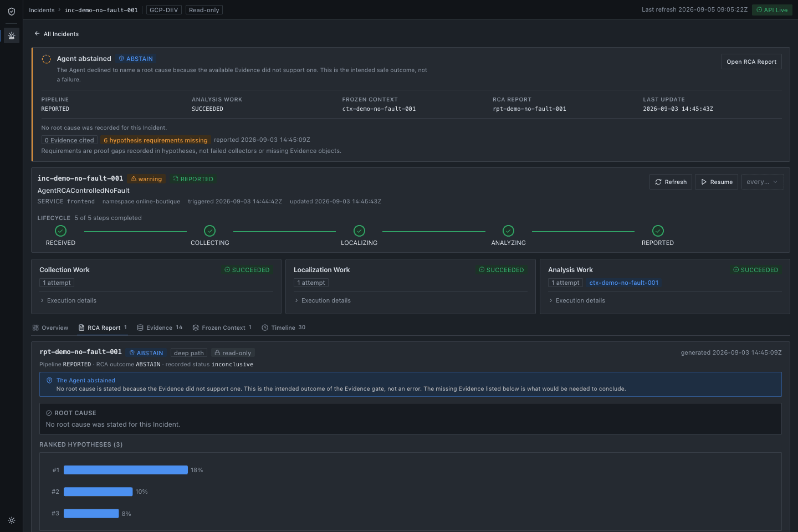
Task: Open the ctx-demo-no-fault-001 link in Analysis Work
Action: pyautogui.click(x=624, y=283)
